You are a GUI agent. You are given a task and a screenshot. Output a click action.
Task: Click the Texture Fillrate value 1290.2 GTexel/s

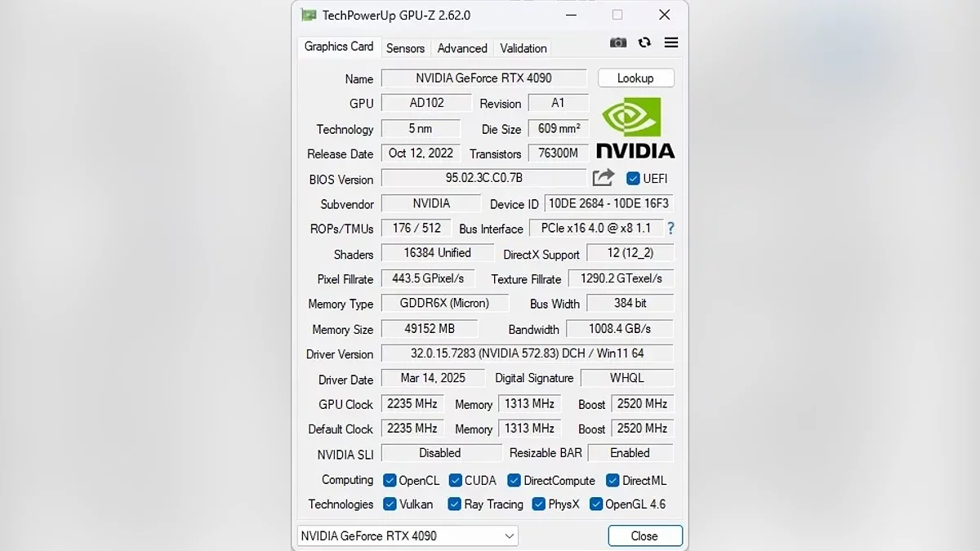pos(621,278)
